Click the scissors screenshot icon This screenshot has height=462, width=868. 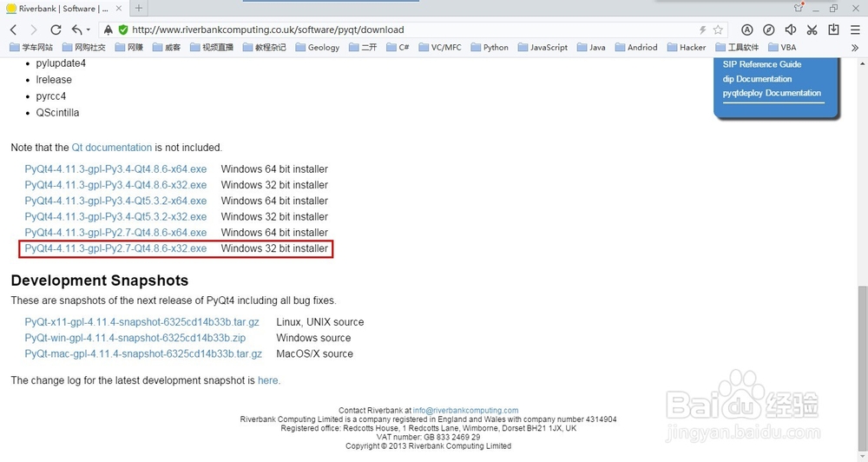(812, 30)
